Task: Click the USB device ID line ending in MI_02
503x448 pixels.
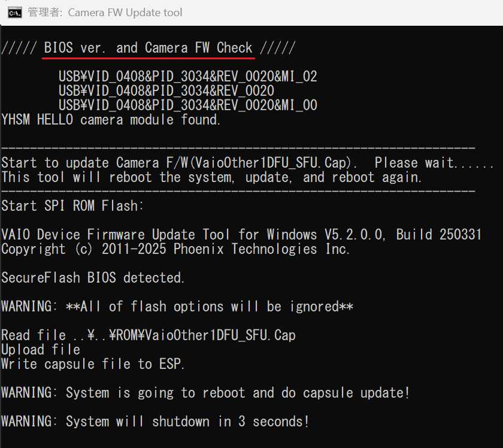Action: (x=187, y=77)
